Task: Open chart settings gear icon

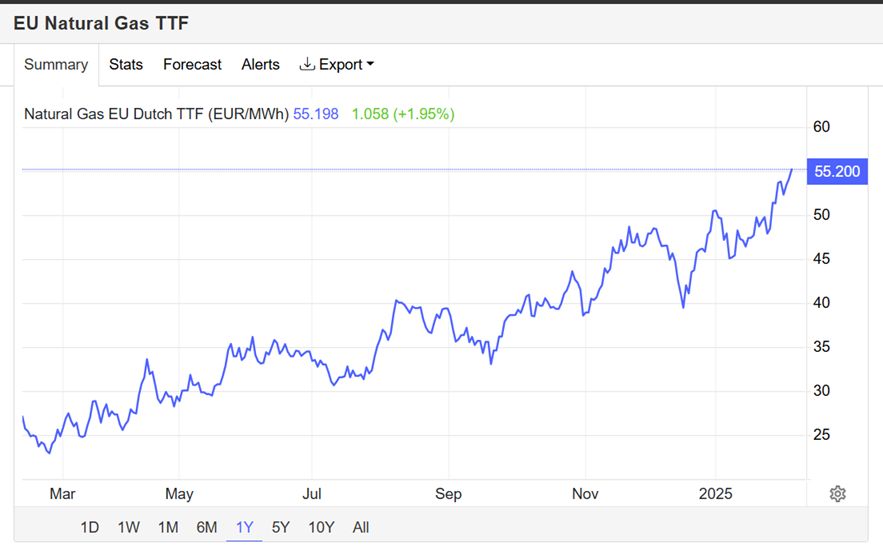Action: (x=837, y=494)
